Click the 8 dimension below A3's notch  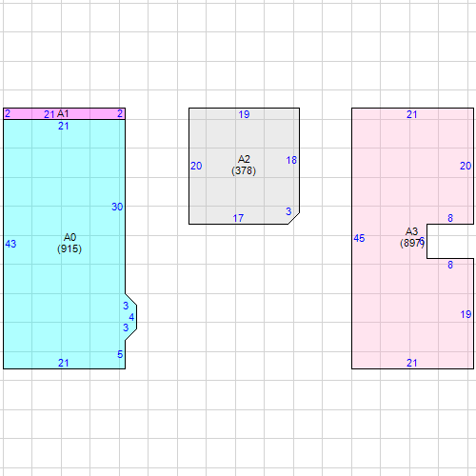point(450,265)
